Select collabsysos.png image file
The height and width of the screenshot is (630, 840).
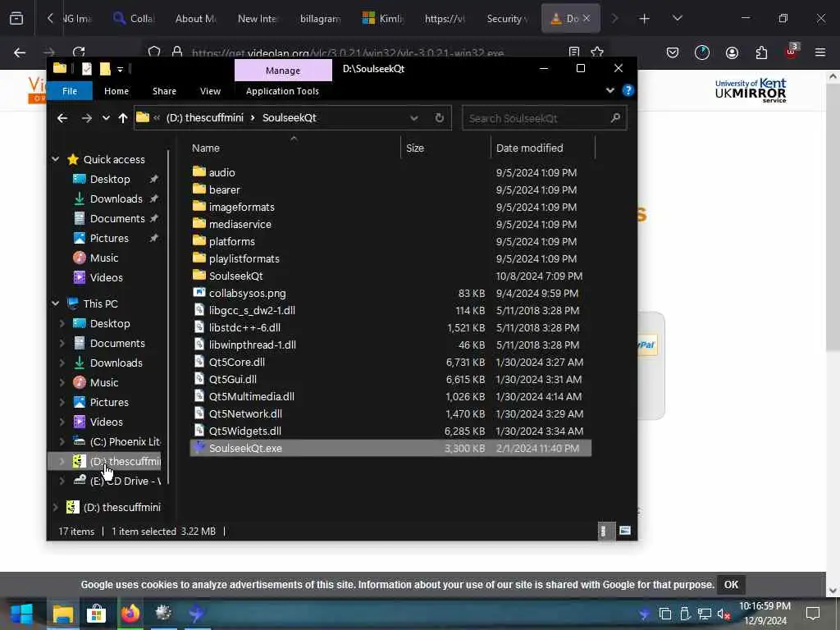pyautogui.click(x=247, y=293)
